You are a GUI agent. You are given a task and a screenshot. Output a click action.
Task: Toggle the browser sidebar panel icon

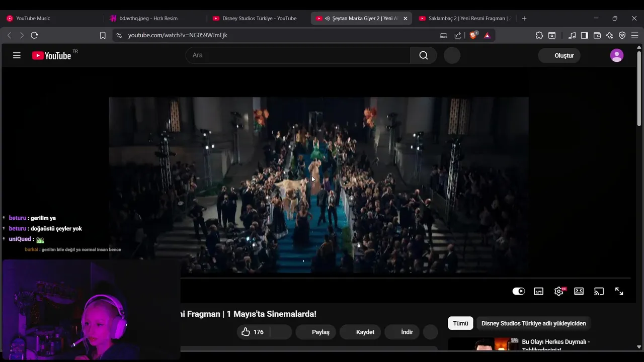pyautogui.click(x=584, y=35)
